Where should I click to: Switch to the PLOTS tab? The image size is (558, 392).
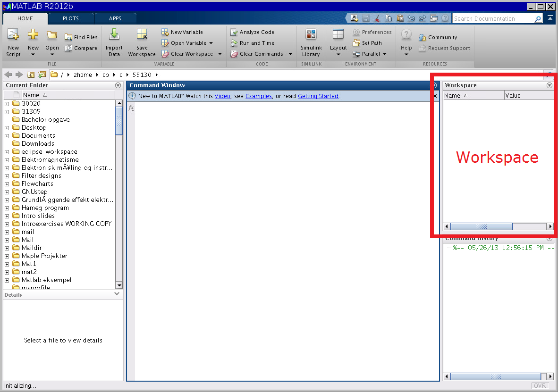click(71, 18)
